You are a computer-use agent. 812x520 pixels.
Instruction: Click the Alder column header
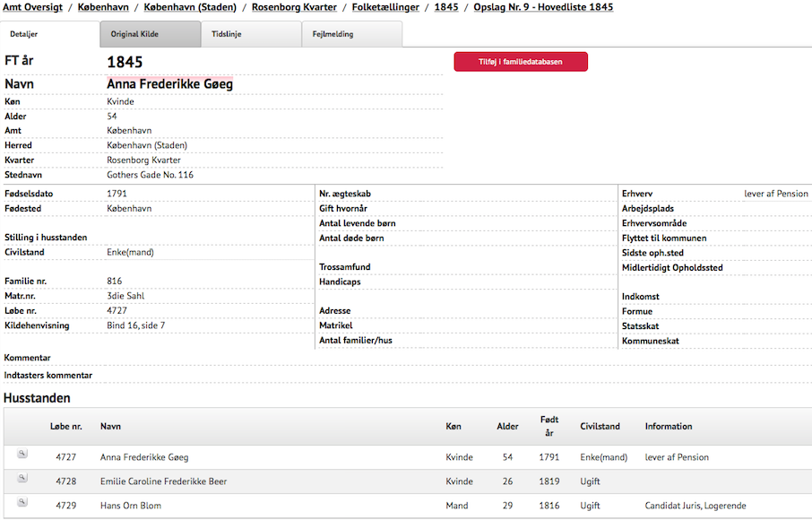507,427
